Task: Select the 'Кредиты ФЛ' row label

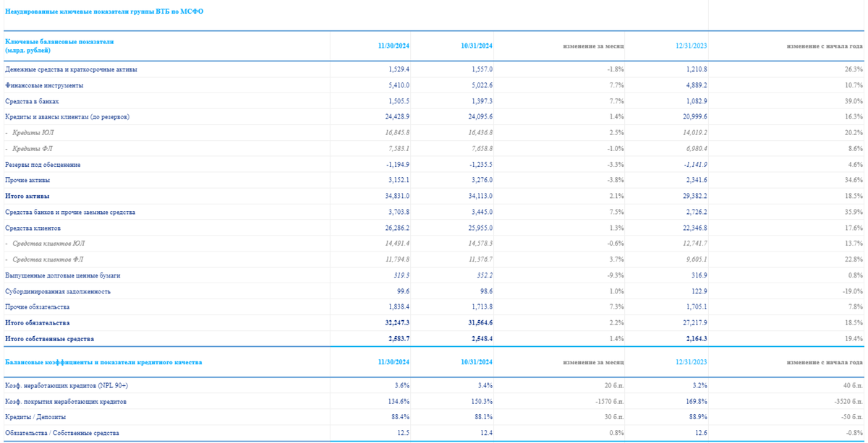Action: coord(33,149)
